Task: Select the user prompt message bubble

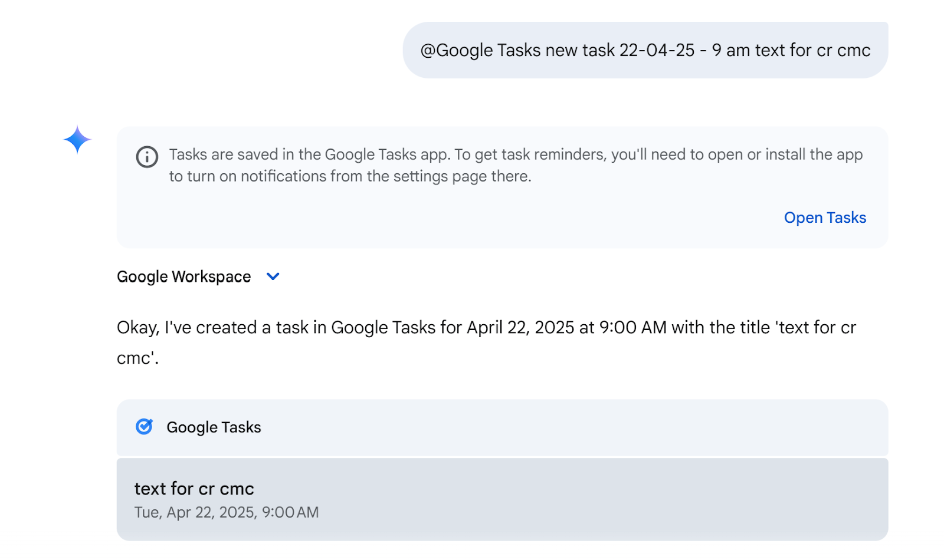Action: click(x=645, y=50)
